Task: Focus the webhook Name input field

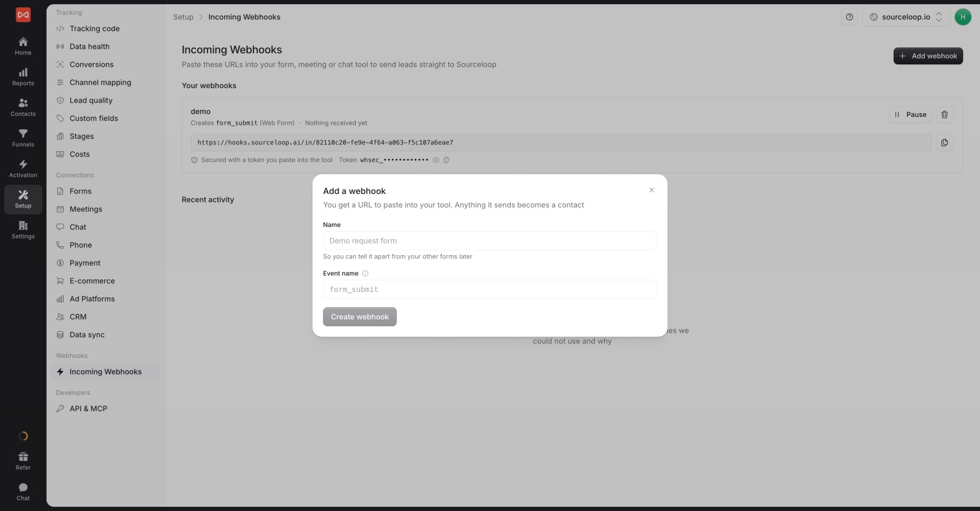Action: (x=490, y=241)
